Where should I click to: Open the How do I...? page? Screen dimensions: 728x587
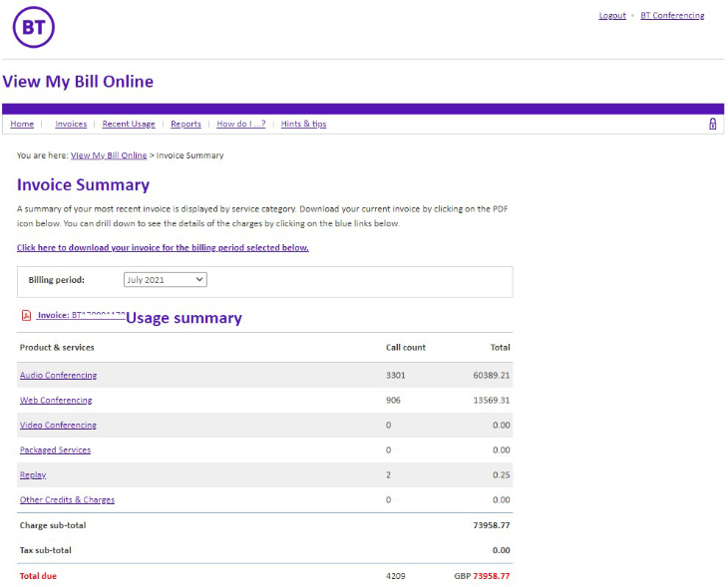tap(241, 124)
